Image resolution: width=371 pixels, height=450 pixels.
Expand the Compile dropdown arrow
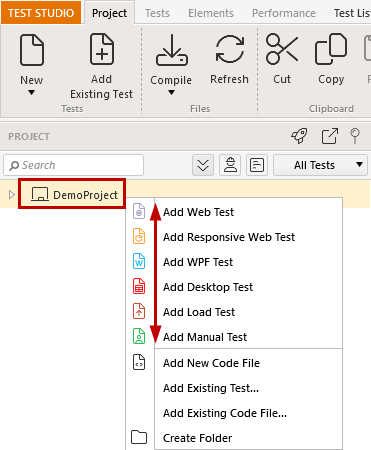[x=171, y=93]
